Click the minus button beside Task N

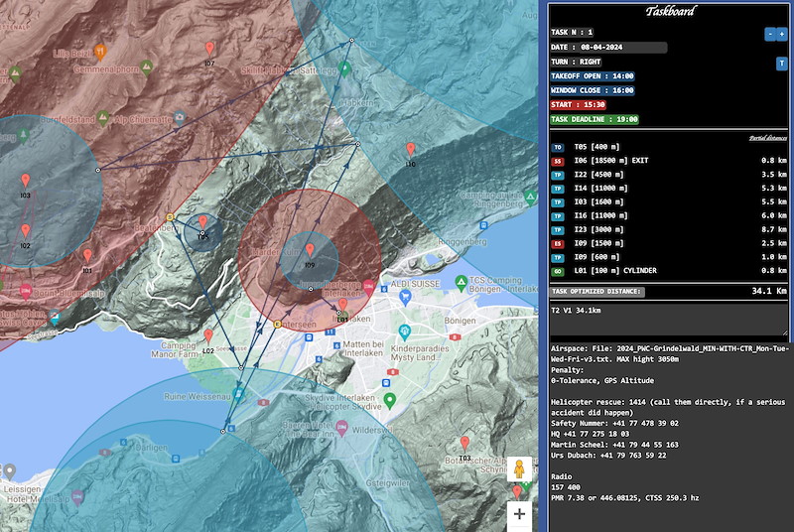pos(770,34)
